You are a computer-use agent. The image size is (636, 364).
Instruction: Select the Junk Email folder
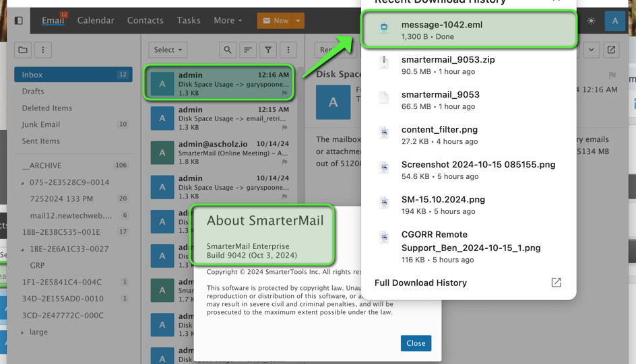tap(41, 124)
